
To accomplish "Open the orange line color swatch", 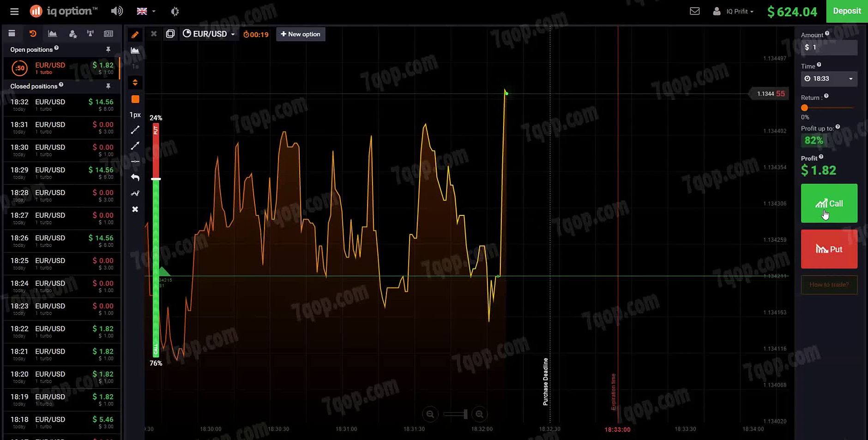I will [135, 99].
